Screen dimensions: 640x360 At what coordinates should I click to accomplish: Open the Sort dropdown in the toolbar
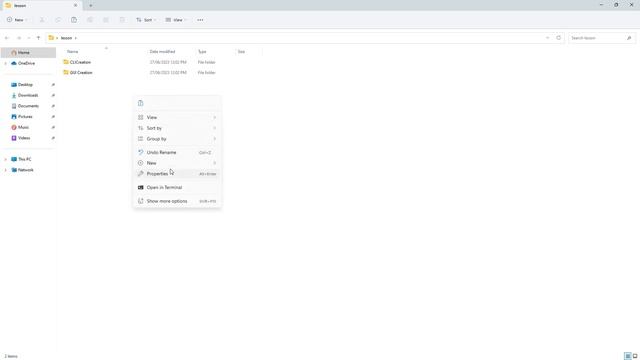point(146,20)
